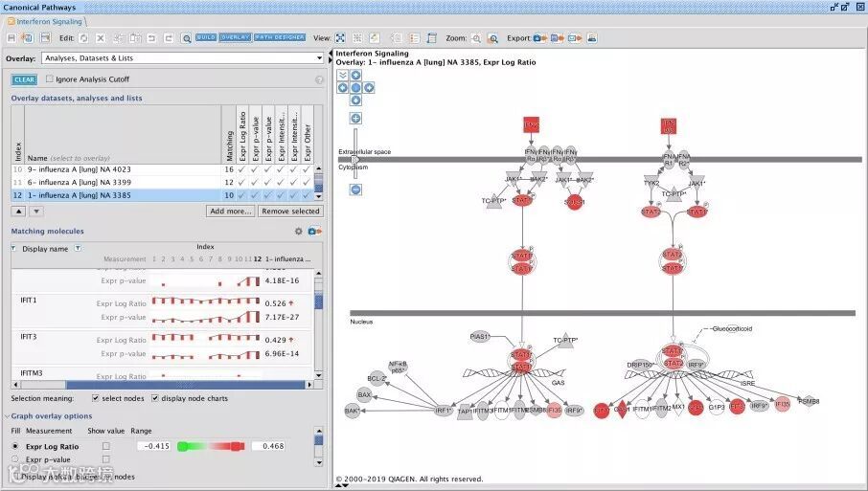Select row 1- influenza A [lung] NA 3385
The height and width of the screenshot is (491, 868).
163,195
